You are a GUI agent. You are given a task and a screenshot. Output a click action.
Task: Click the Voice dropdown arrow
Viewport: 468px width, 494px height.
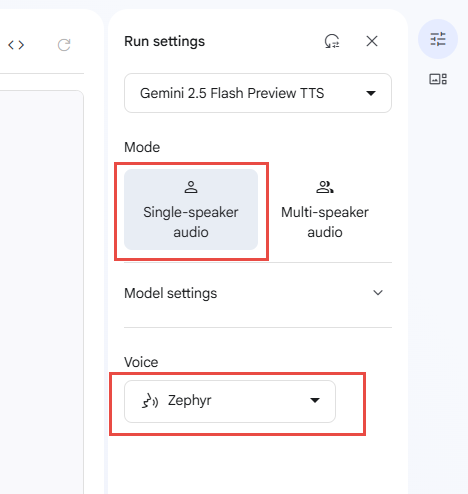tap(315, 400)
